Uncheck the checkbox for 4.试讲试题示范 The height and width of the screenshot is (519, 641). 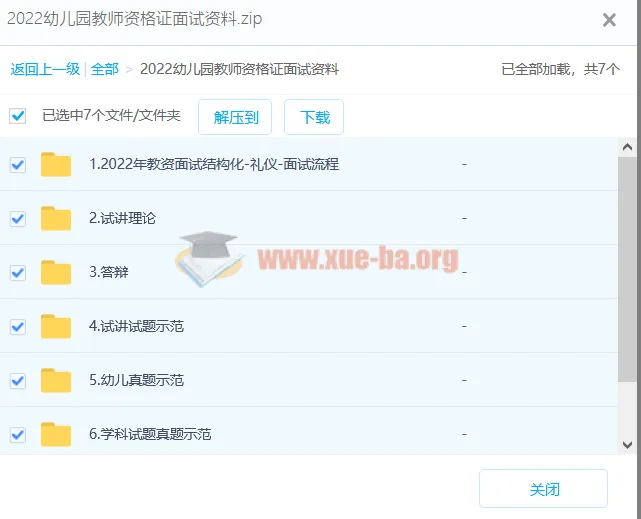17,326
